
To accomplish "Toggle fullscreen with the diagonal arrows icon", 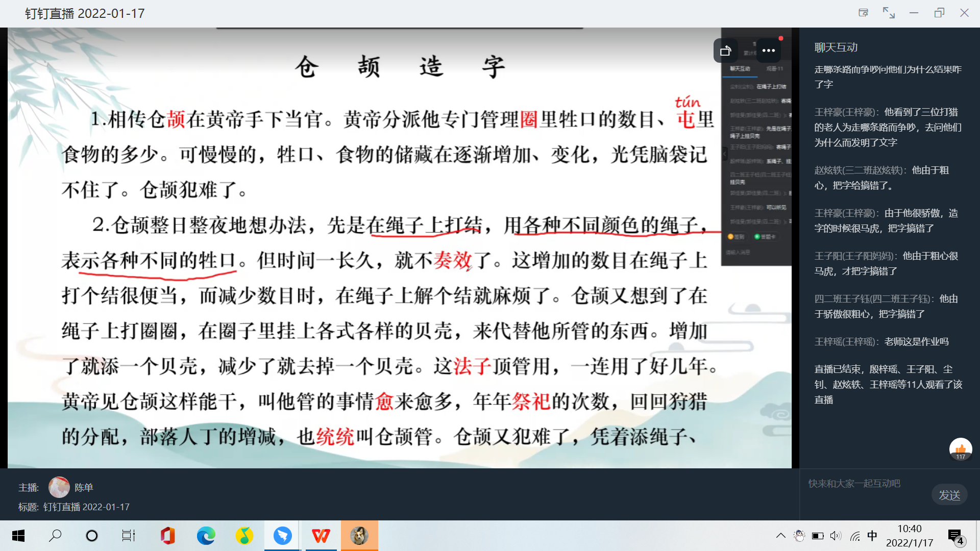I will pos(889,13).
